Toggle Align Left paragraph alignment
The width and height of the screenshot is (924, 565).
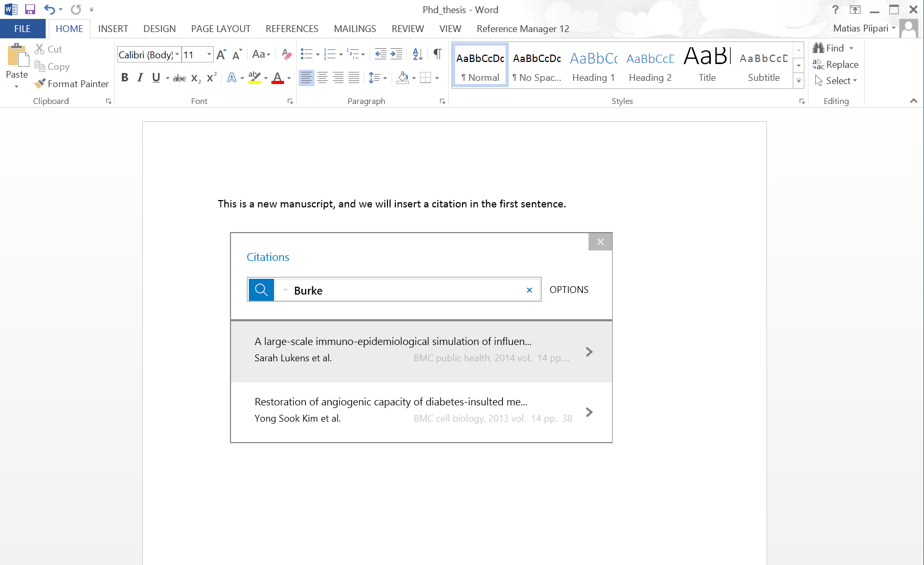pos(307,78)
